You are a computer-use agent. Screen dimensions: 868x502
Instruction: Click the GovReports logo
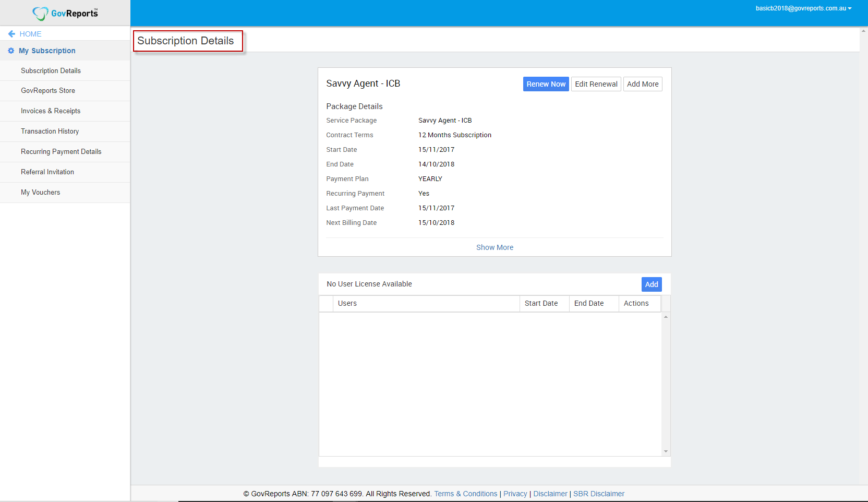(65, 13)
